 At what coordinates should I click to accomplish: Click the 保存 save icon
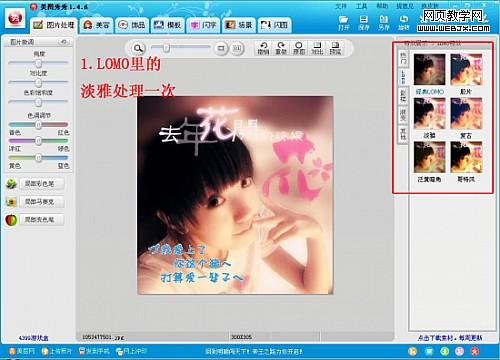(364, 23)
